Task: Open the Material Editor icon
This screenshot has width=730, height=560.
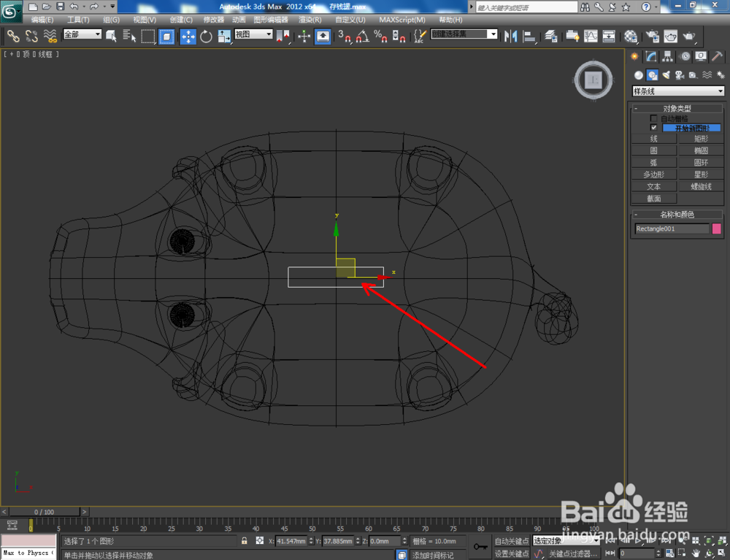Action: tap(631, 36)
